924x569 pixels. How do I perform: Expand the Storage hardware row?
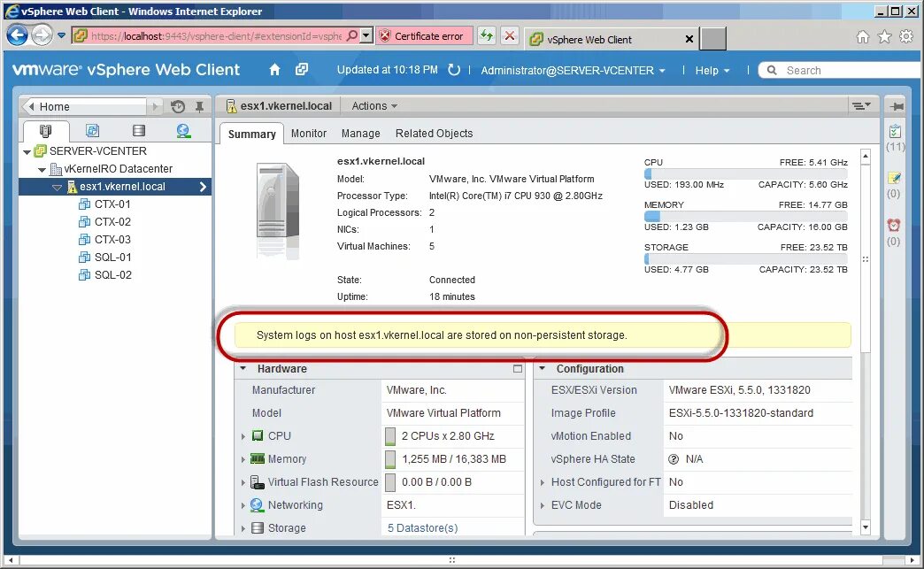point(243,528)
